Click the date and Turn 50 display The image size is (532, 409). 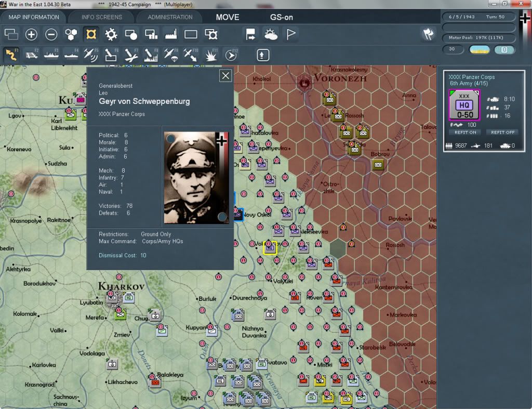pos(478,17)
